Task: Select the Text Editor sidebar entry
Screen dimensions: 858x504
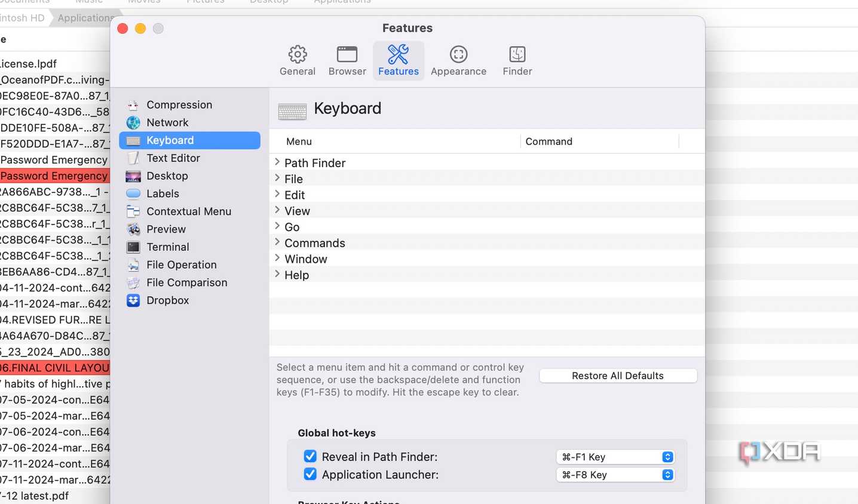Action: tap(189, 158)
